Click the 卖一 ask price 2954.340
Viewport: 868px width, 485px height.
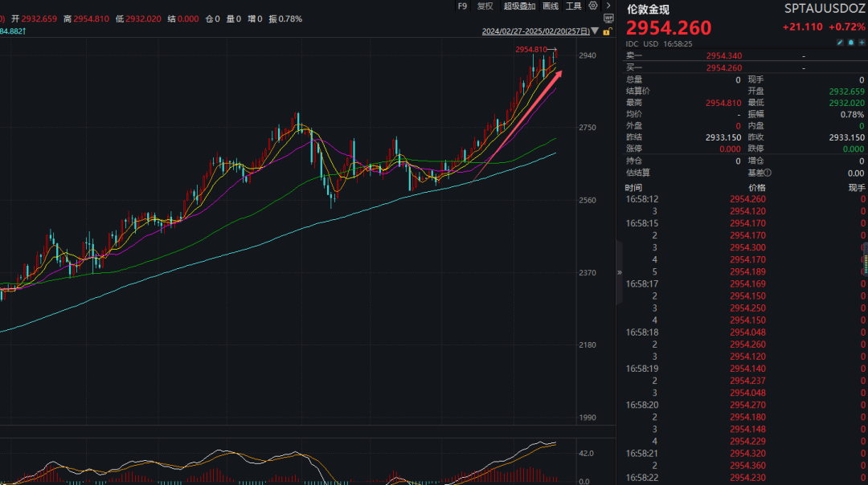pos(723,56)
